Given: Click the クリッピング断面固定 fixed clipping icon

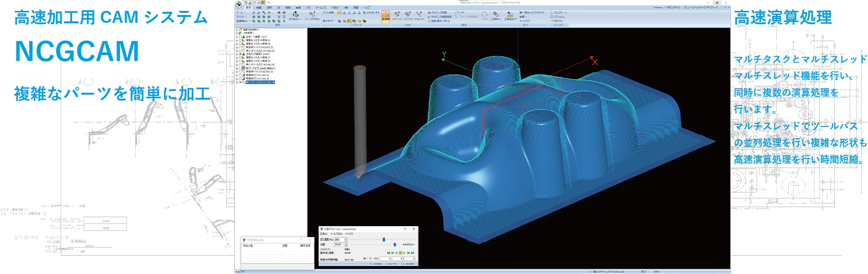Looking at the screenshot, I should pos(440,17).
